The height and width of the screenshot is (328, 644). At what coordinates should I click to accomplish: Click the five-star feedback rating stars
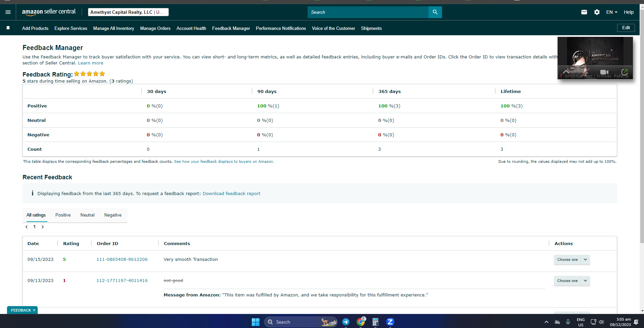point(89,74)
